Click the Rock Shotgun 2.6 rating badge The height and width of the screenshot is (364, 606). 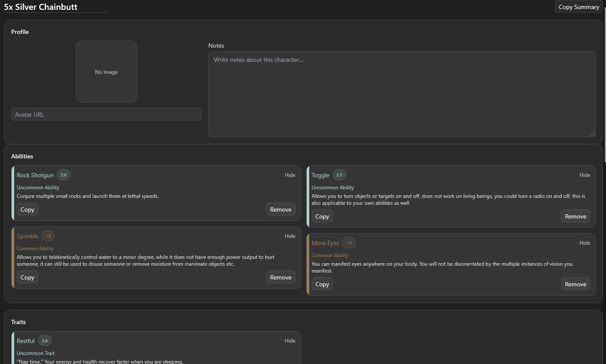tap(64, 175)
